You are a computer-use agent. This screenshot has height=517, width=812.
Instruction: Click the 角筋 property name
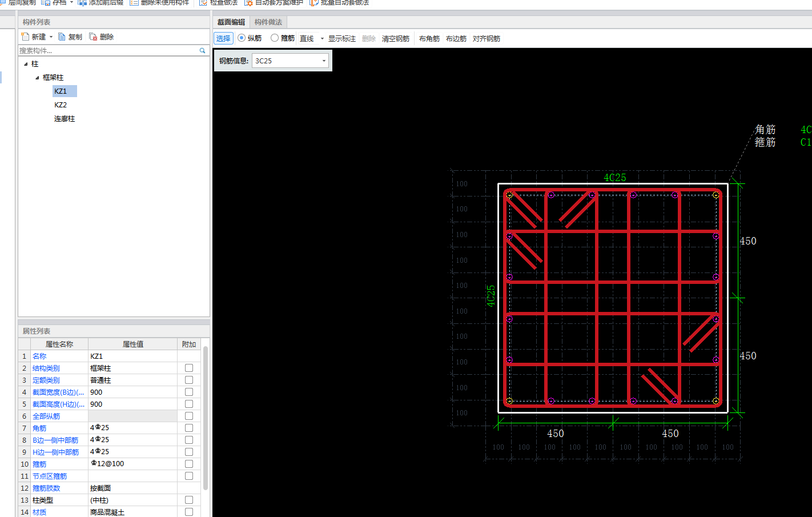tap(39, 428)
